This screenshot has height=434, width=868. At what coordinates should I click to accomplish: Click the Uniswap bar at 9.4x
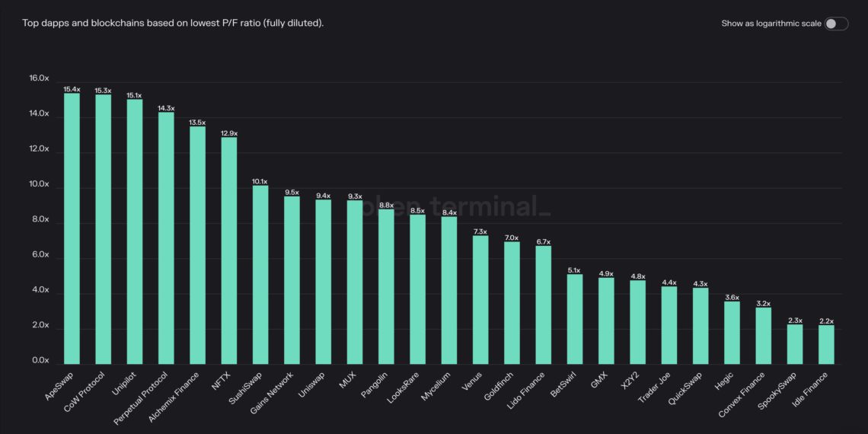[x=324, y=282]
